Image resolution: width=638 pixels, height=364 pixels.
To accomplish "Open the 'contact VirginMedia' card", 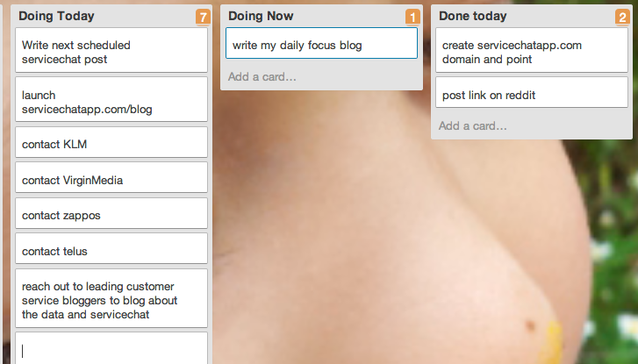I will pos(111,178).
